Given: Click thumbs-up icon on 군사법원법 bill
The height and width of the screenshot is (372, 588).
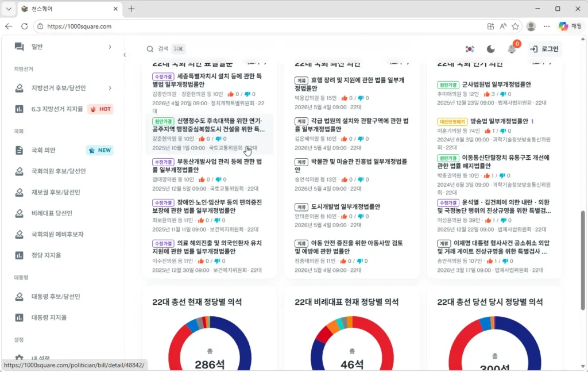Looking at the screenshot, I should coord(487,94).
